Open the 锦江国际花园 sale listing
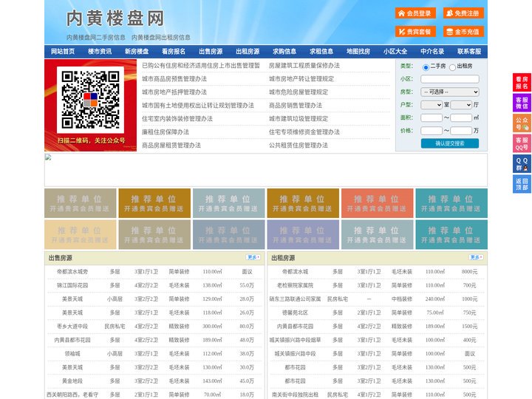Viewport: 532px width, 399px height. pyautogui.click(x=72, y=285)
